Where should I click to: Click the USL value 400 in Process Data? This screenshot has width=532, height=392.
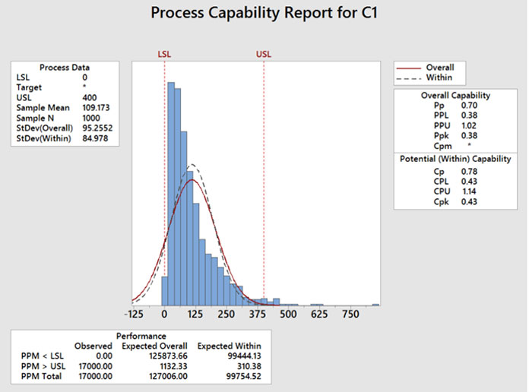[90, 98]
